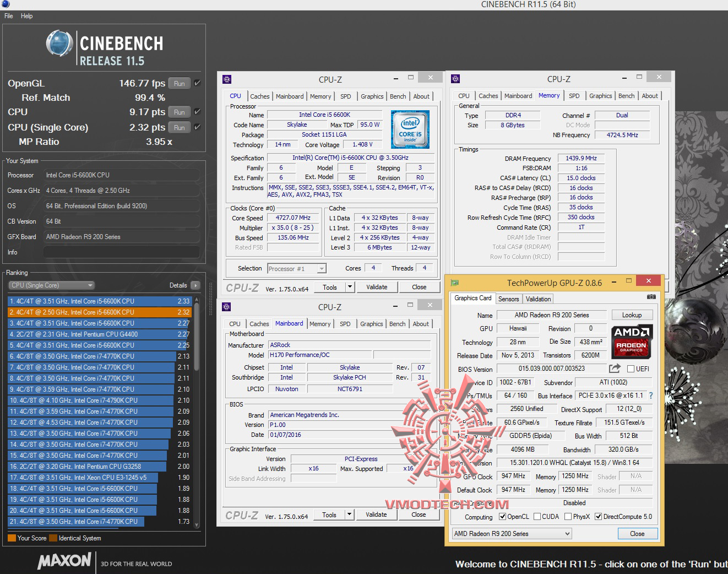Click Tools button in CPU-Z Mainboard window
Screen dimensions: 728x574
329,515
